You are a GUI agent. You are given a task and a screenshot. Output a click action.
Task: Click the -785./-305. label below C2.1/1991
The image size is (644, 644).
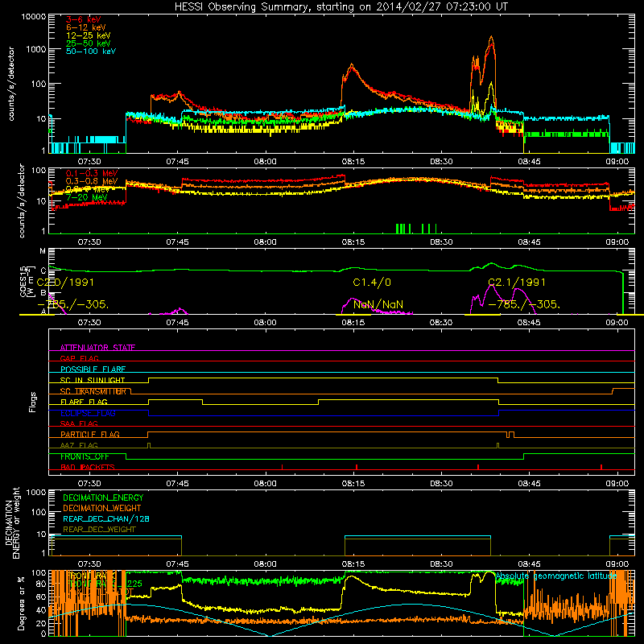point(524,305)
